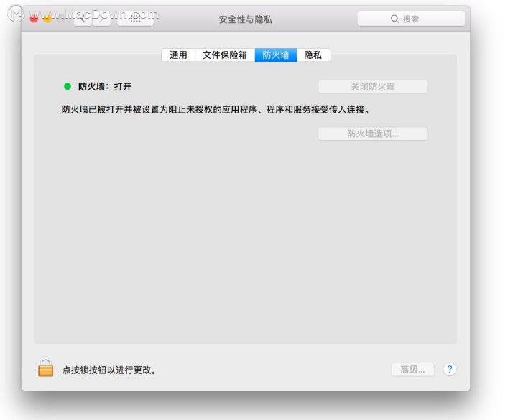This screenshot has width=513, height=420.
Task: Go back with the left arrow button
Action: click(x=83, y=19)
